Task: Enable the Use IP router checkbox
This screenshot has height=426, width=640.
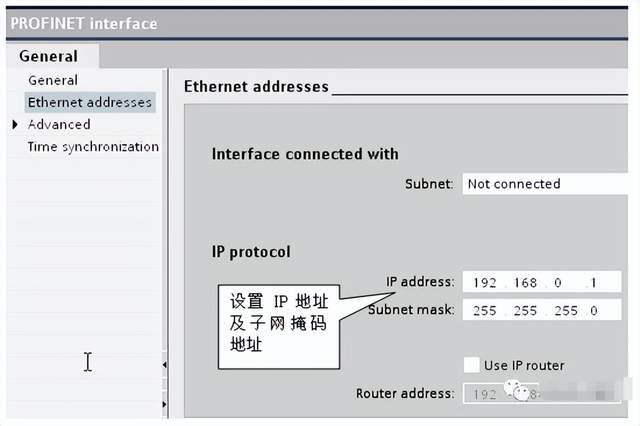Action: pos(472,365)
